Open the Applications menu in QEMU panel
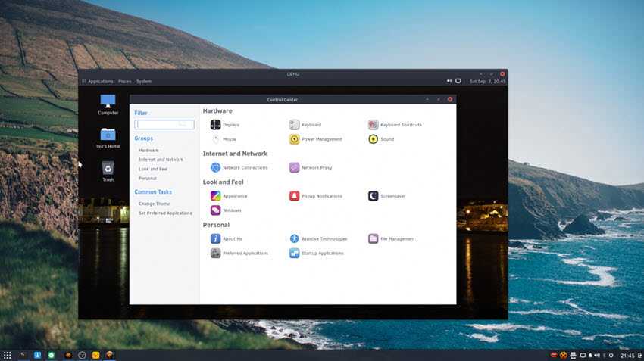 (x=101, y=81)
